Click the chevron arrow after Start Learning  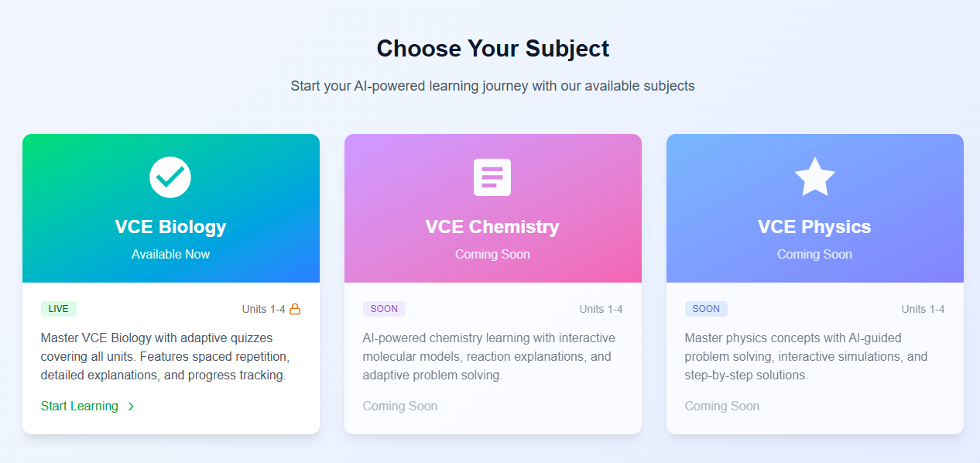coord(131,406)
